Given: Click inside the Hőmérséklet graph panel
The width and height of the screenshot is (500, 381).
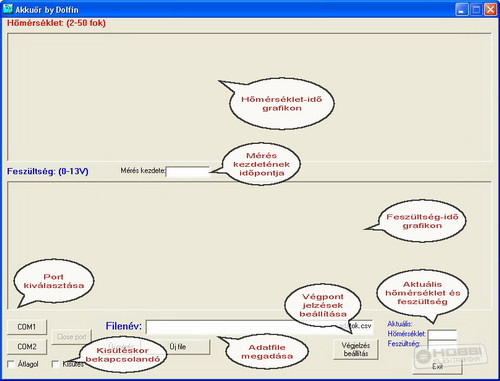Looking at the screenshot, I should [x=133, y=97].
